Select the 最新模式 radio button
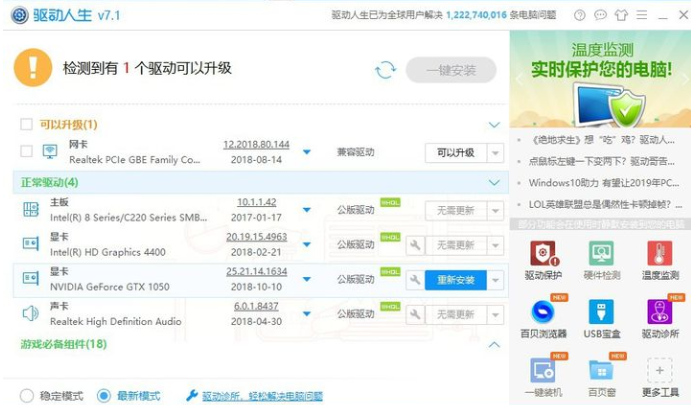 pyautogui.click(x=104, y=396)
